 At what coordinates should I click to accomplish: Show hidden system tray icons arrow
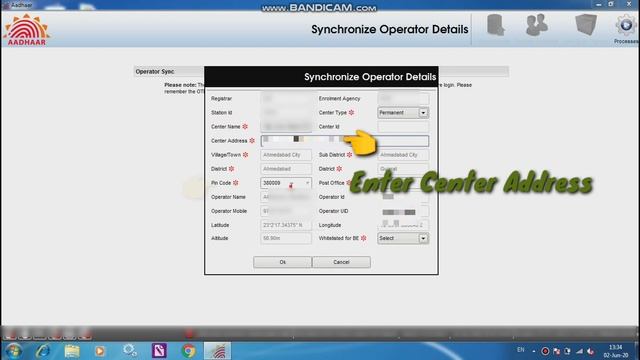534,351
